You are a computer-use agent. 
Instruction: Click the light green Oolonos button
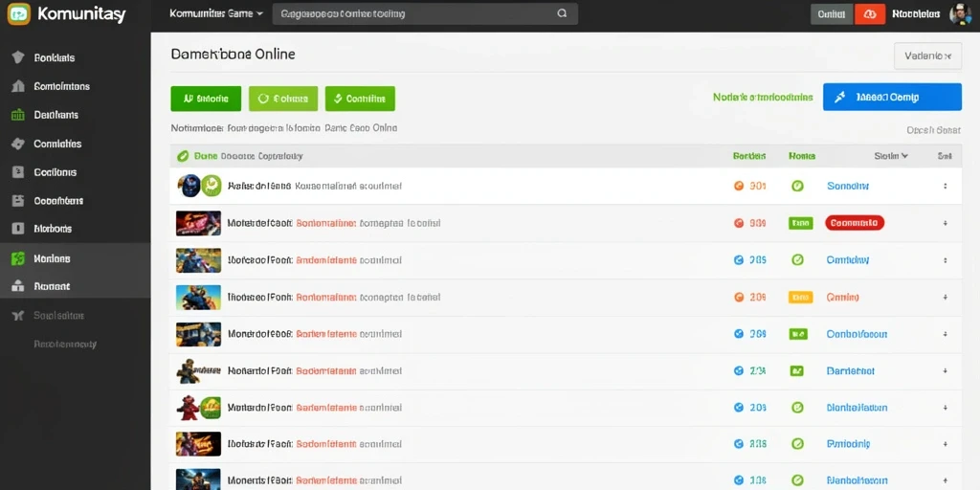tap(283, 99)
